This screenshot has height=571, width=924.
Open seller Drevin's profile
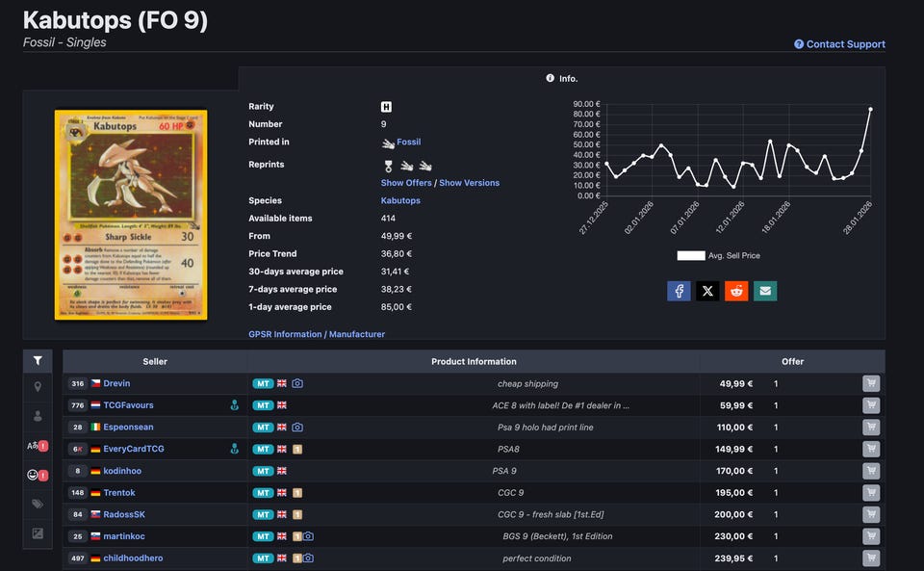(116, 383)
